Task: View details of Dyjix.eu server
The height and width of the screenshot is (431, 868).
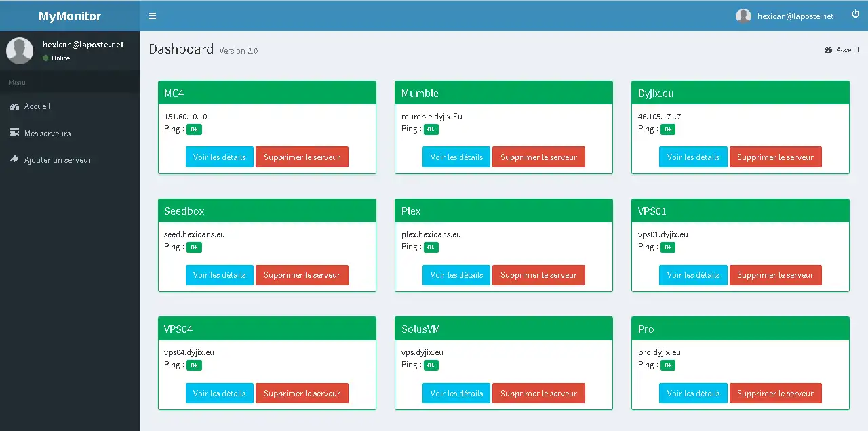Action: click(693, 157)
